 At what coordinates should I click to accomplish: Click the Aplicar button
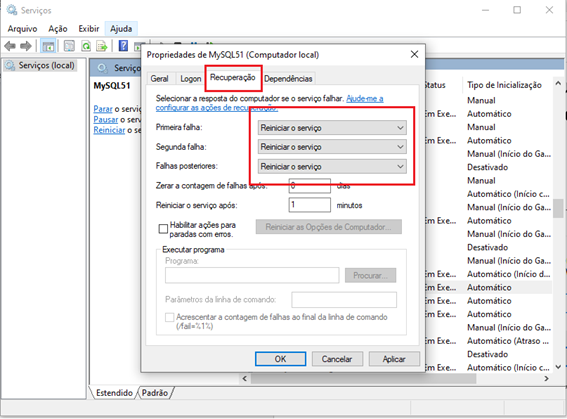pyautogui.click(x=394, y=359)
